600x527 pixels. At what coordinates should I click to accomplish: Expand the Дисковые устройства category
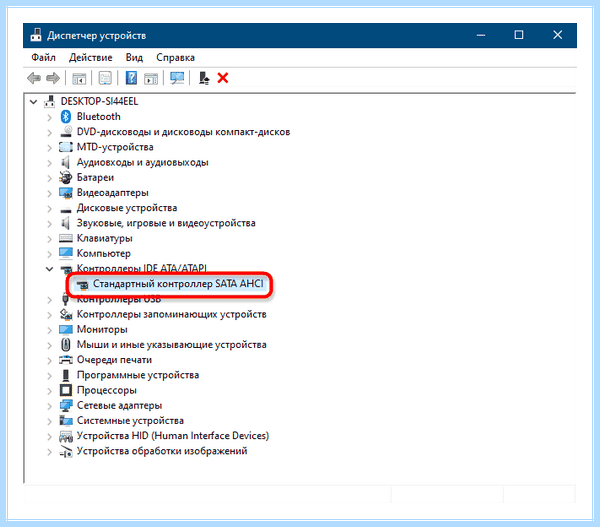pos(49,208)
